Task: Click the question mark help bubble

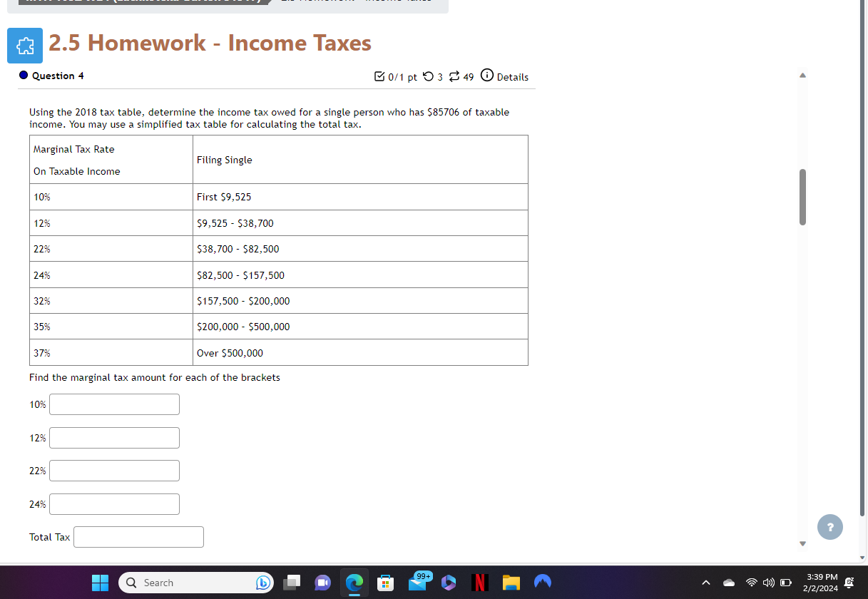Action: click(829, 527)
